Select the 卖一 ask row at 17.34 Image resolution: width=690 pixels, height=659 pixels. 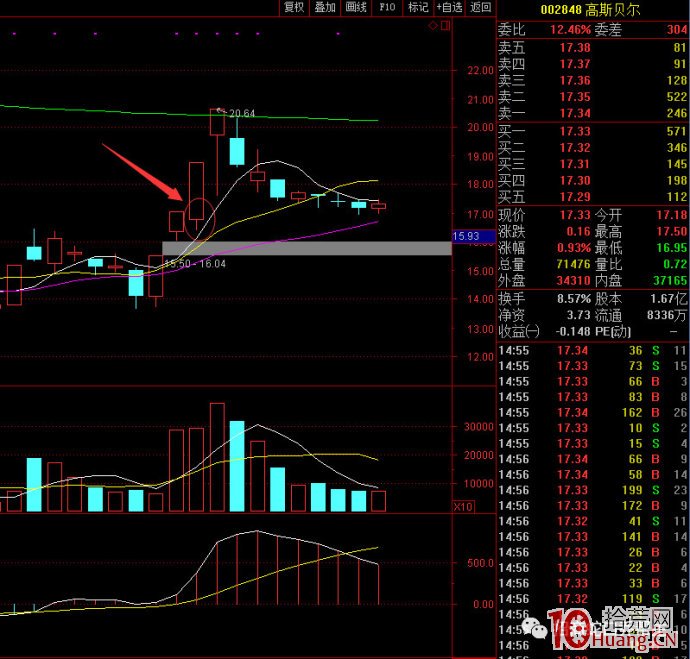[x=593, y=113]
